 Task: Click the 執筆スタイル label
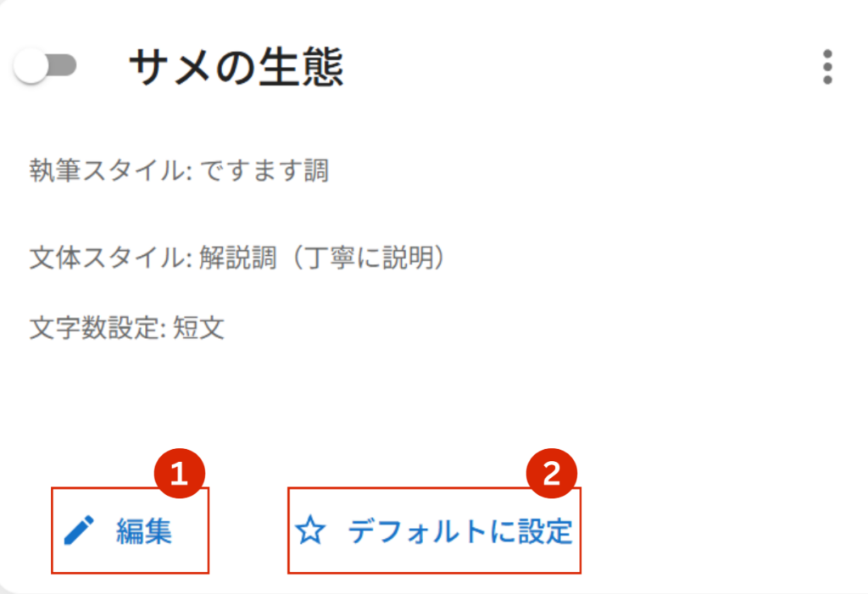pyautogui.click(x=108, y=170)
